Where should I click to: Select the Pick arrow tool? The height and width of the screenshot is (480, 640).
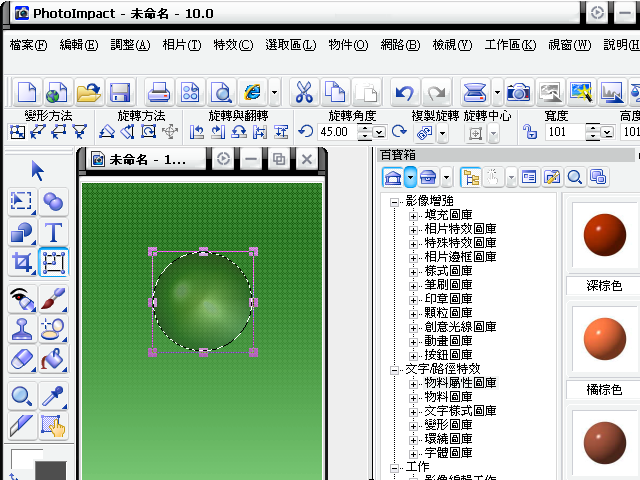point(37,171)
